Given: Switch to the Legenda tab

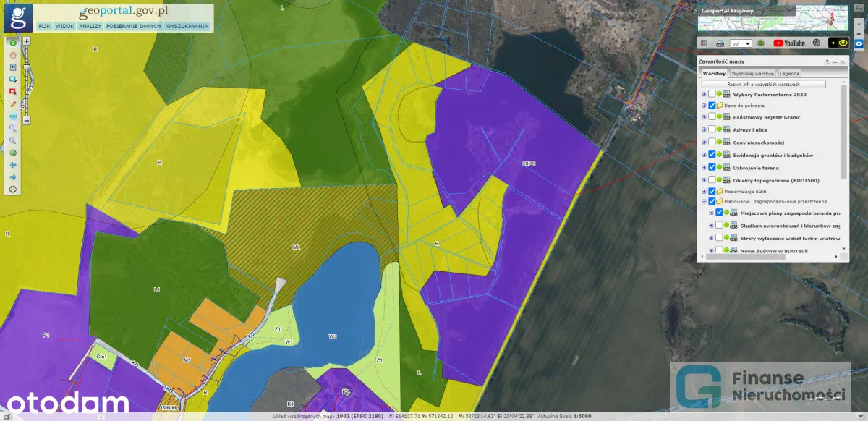Looking at the screenshot, I should coord(789,74).
